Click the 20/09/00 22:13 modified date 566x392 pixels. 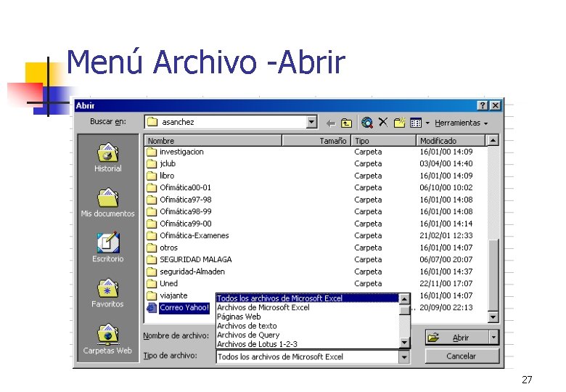pyautogui.click(x=446, y=308)
